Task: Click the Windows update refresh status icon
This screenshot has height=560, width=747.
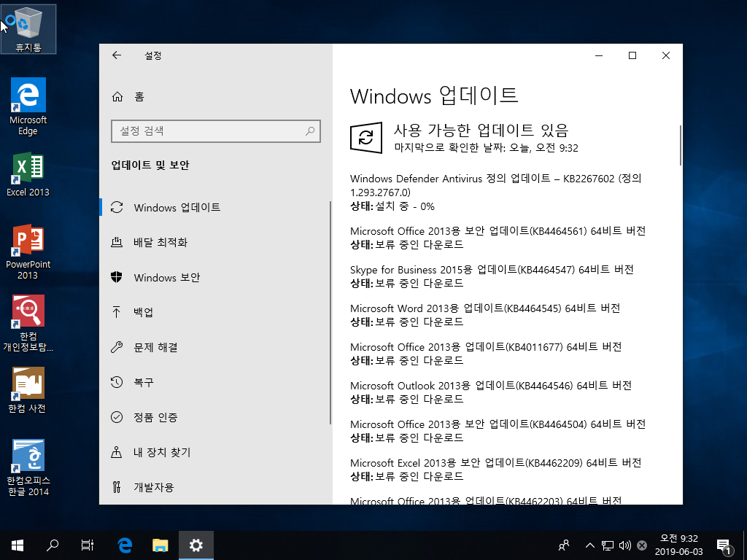Action: click(x=366, y=138)
